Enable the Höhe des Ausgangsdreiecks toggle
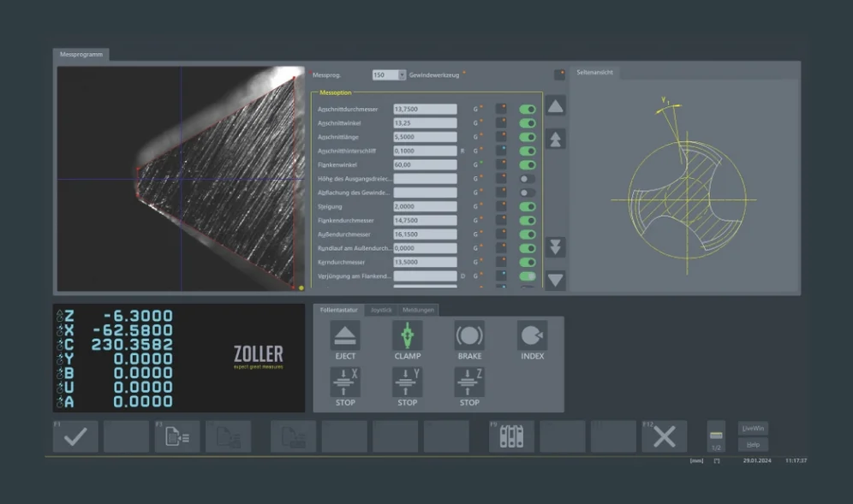Viewport: 853px width, 504px height. coord(528,179)
